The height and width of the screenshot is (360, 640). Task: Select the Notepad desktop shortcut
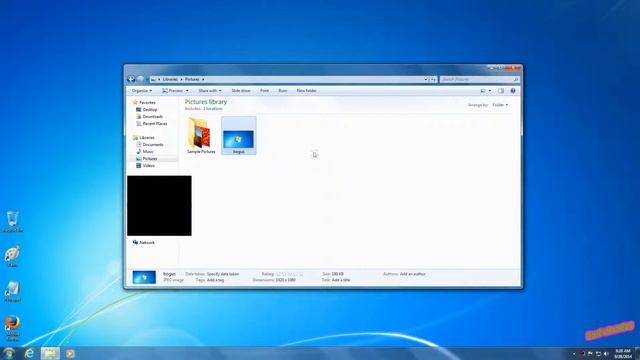click(x=13, y=291)
